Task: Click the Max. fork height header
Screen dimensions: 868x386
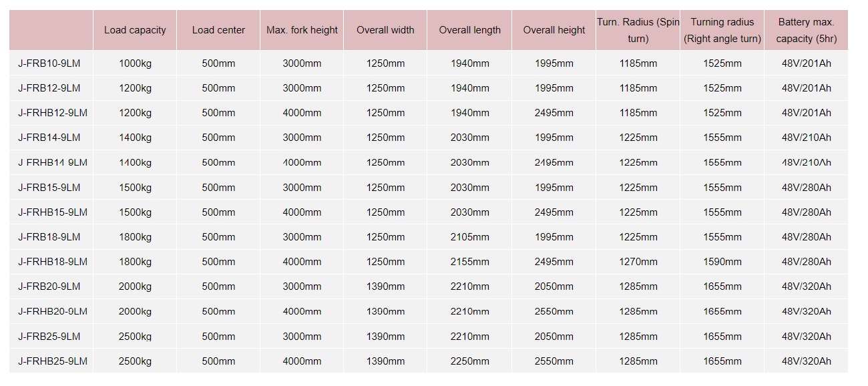Action: (302, 30)
